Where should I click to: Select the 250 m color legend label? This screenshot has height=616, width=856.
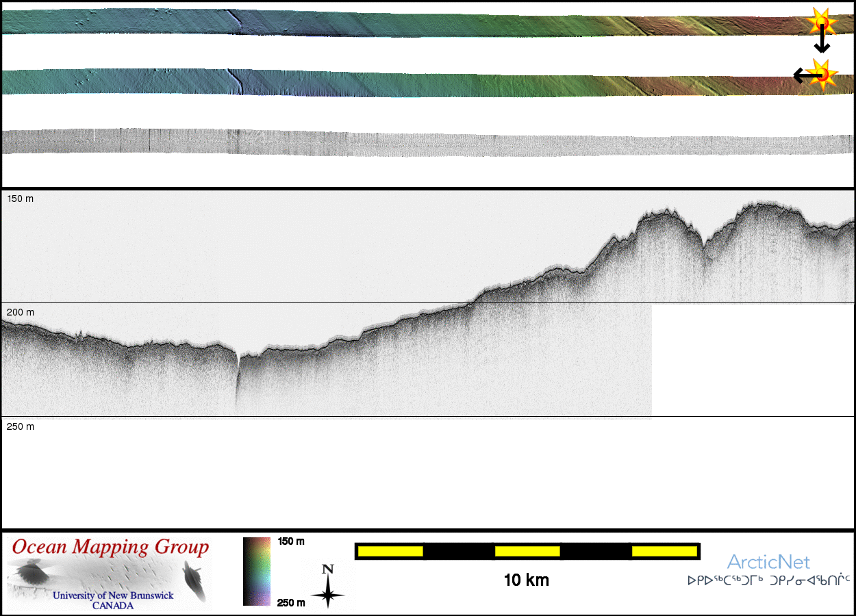coord(291,602)
